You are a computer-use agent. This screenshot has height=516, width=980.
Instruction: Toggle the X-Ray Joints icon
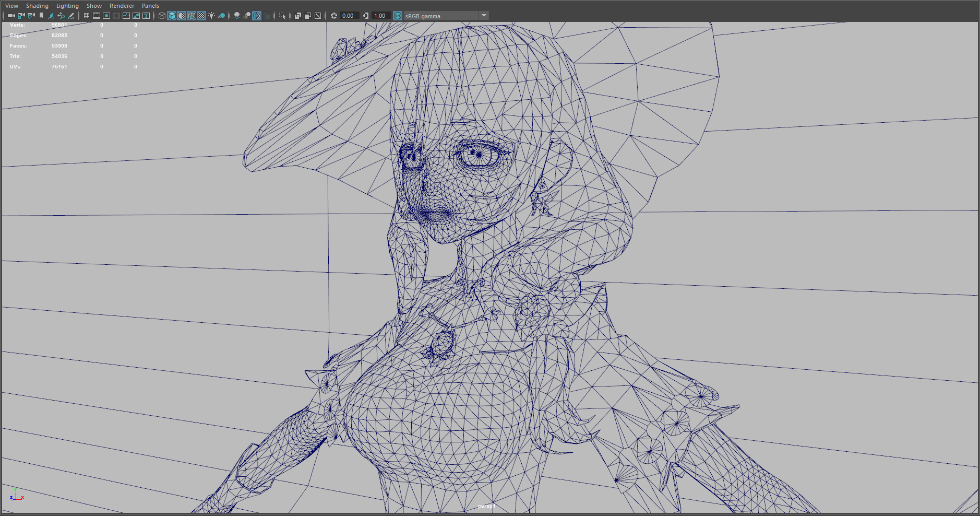[x=318, y=16]
